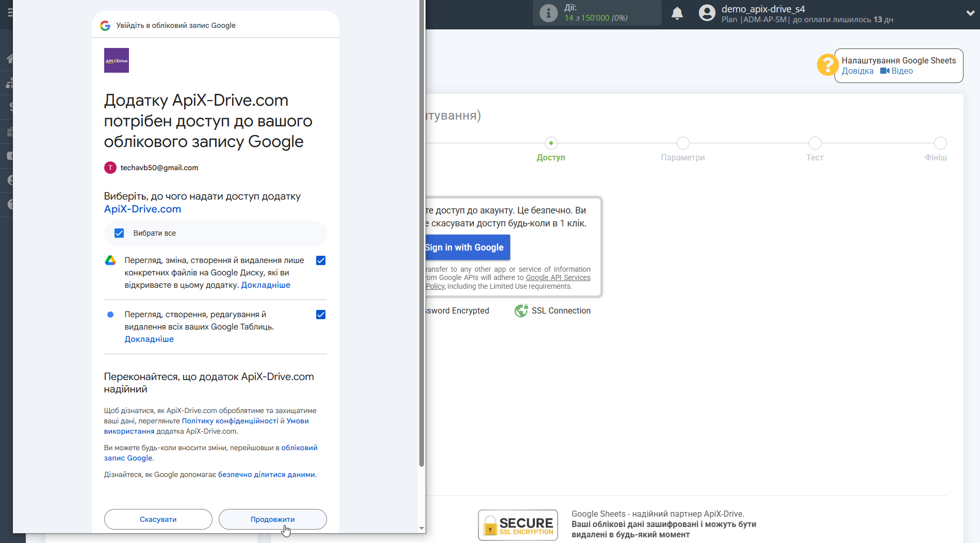Click the techavb50 account avatar
The image size is (980, 543).
(x=110, y=168)
